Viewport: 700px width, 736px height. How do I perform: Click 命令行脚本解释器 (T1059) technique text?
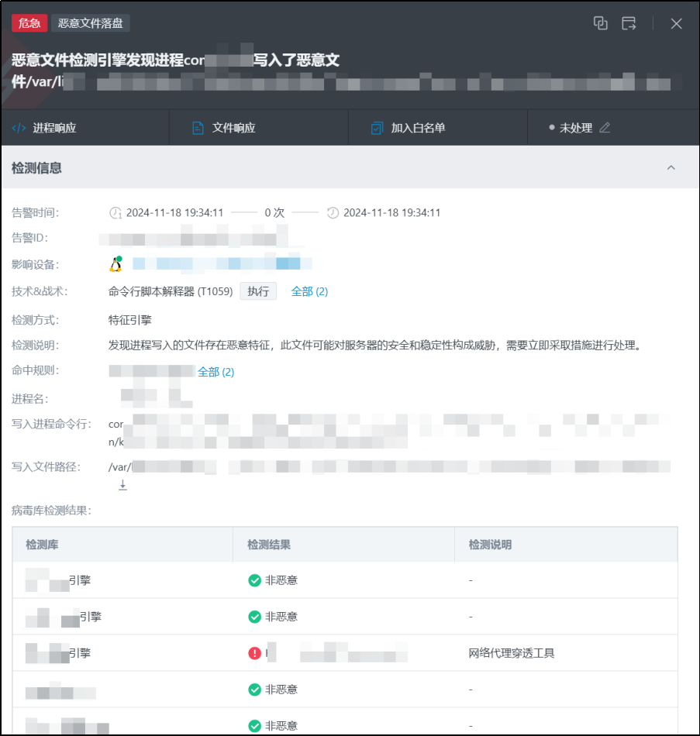click(171, 291)
